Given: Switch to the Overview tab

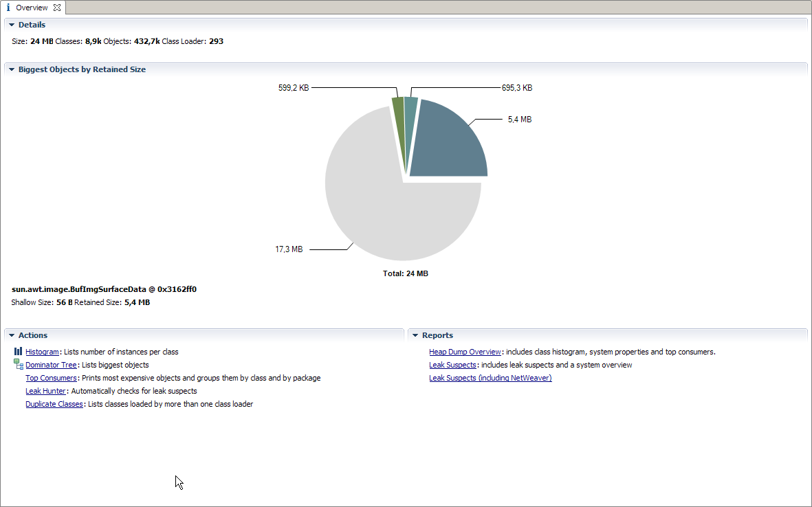Looking at the screenshot, I should click(32, 8).
